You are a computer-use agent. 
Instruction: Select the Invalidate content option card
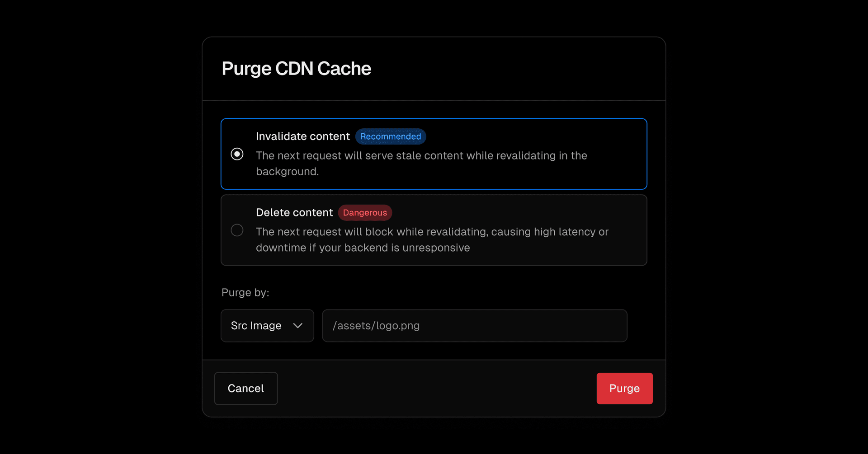coord(434,154)
